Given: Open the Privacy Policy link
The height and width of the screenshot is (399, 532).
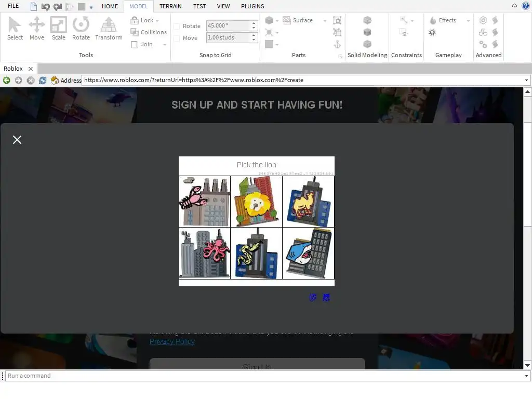Looking at the screenshot, I should coord(172,341).
